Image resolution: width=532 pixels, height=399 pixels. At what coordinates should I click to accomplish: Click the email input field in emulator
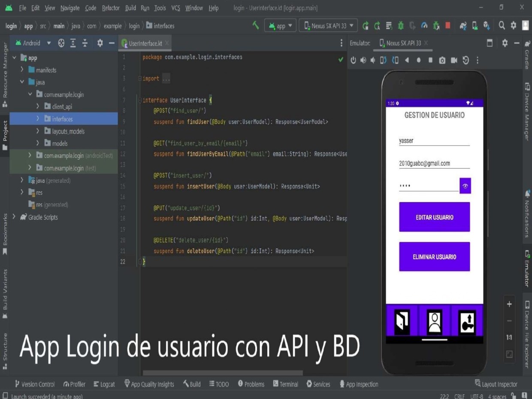[x=434, y=163]
